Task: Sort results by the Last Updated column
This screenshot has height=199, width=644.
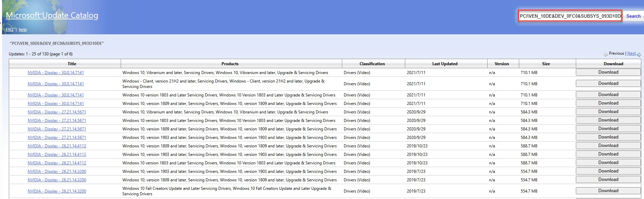Action: 445,64
